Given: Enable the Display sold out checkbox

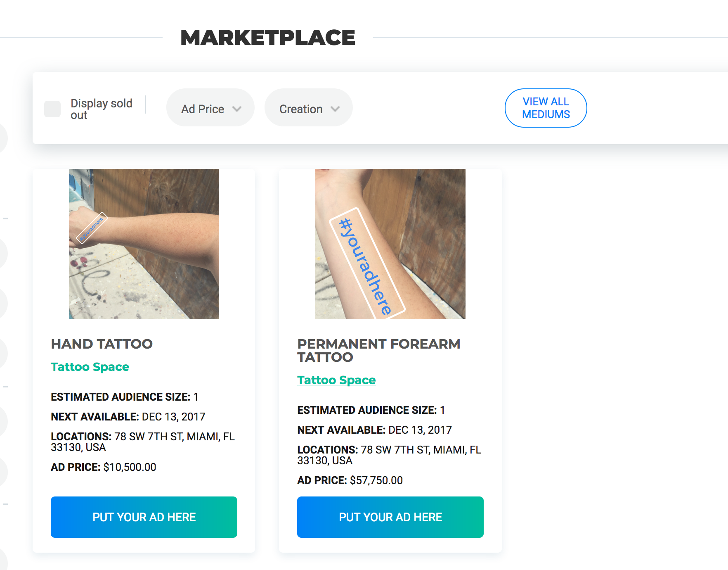Looking at the screenshot, I should pyautogui.click(x=52, y=109).
